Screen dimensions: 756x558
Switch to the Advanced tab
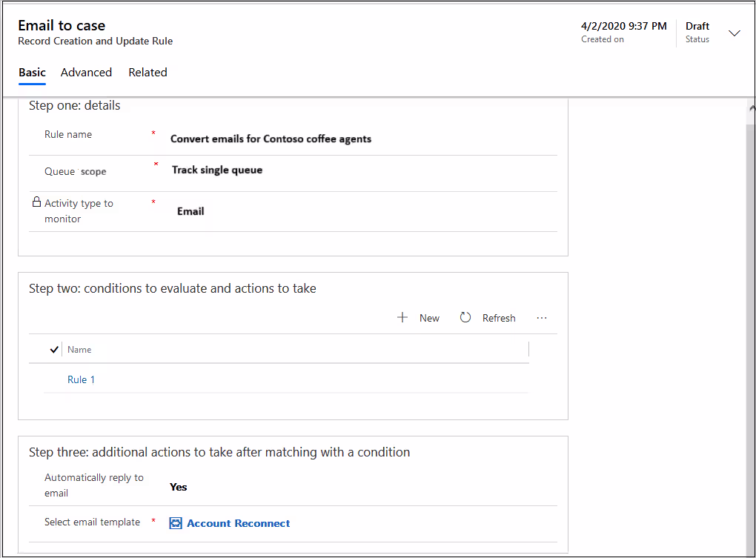[x=86, y=73]
